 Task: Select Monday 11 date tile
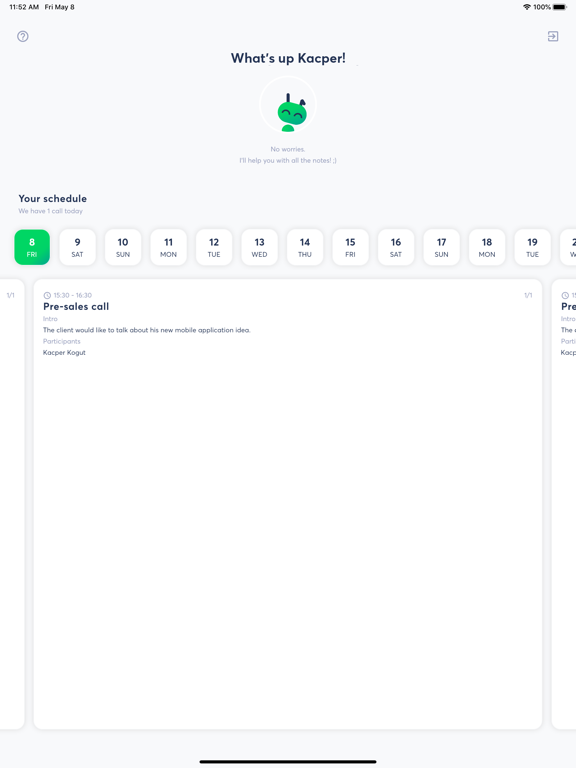(x=168, y=247)
